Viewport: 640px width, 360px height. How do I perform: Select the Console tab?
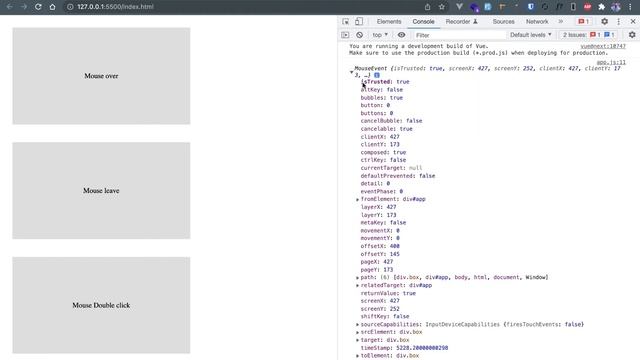423,22
